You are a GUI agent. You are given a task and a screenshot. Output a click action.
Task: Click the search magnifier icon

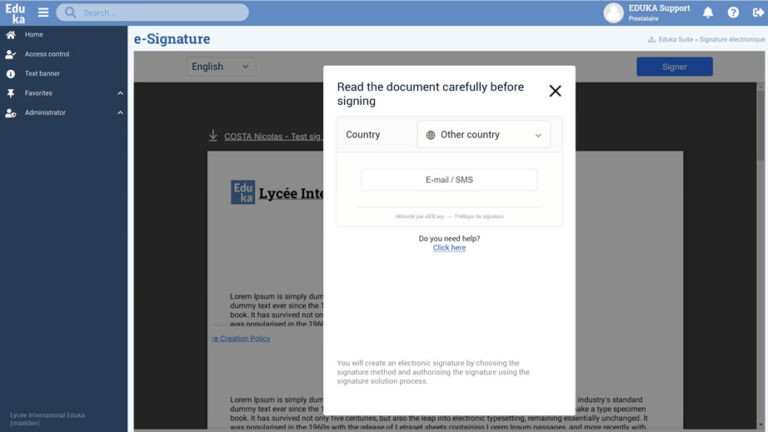point(70,12)
